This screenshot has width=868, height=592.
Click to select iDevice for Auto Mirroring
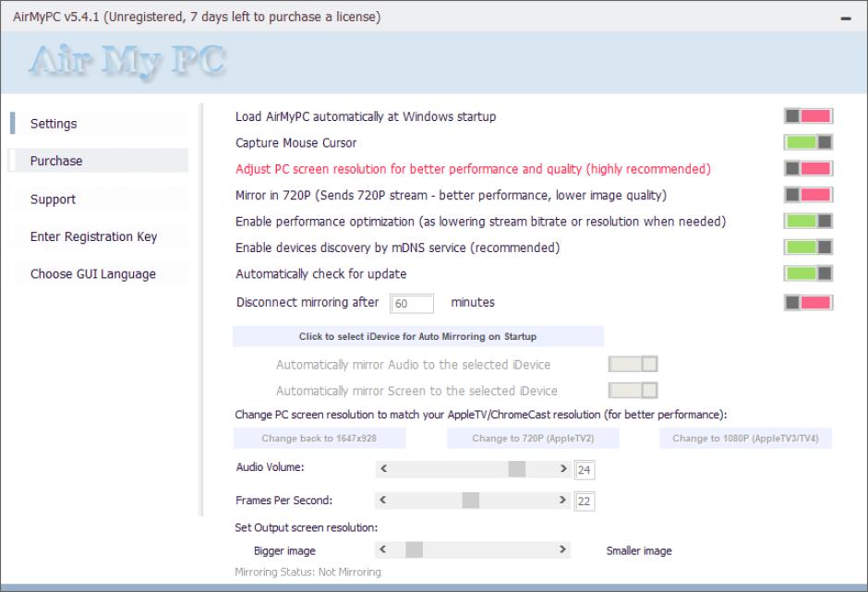(x=418, y=336)
